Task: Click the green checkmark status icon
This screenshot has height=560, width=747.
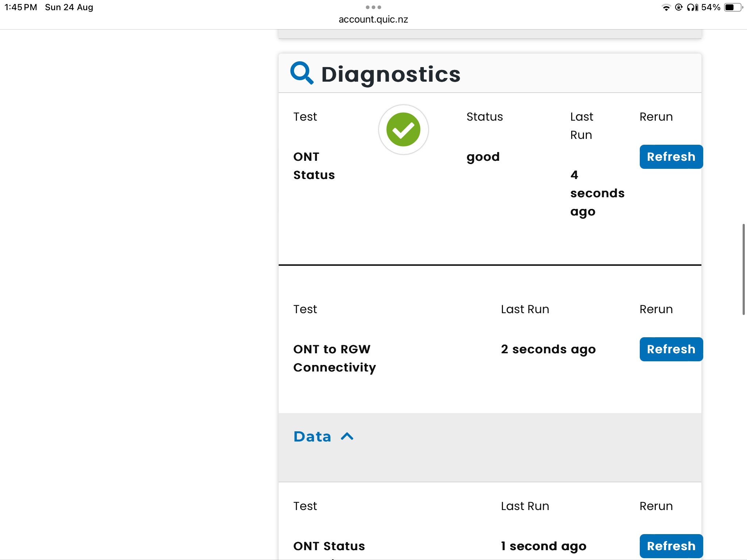Action: click(403, 129)
